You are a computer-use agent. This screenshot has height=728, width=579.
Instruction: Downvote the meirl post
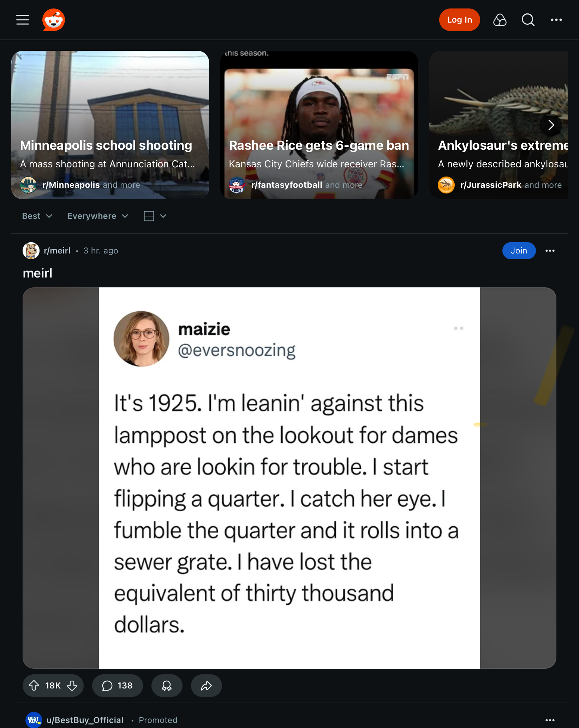tap(72, 686)
